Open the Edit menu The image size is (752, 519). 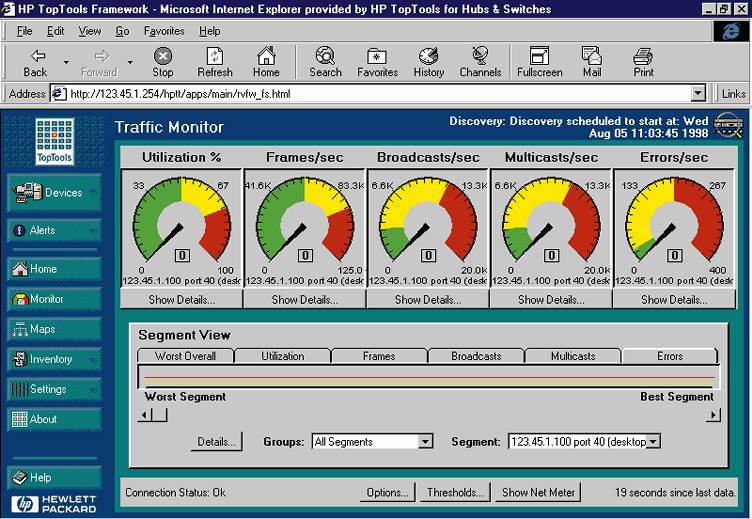tap(55, 31)
